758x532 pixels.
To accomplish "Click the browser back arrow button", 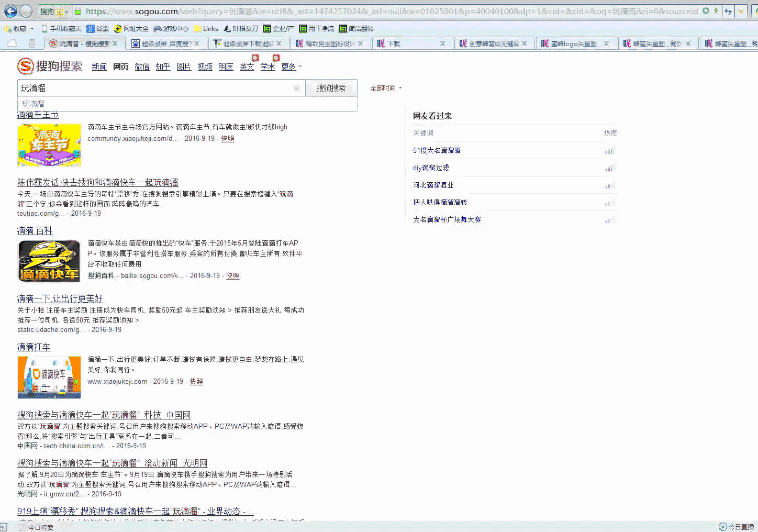I will [x=10, y=11].
